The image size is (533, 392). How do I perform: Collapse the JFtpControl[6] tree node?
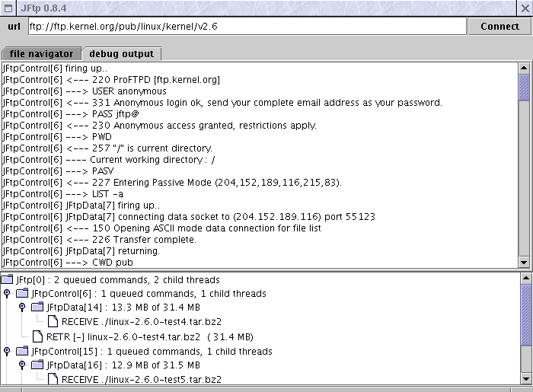(6, 293)
